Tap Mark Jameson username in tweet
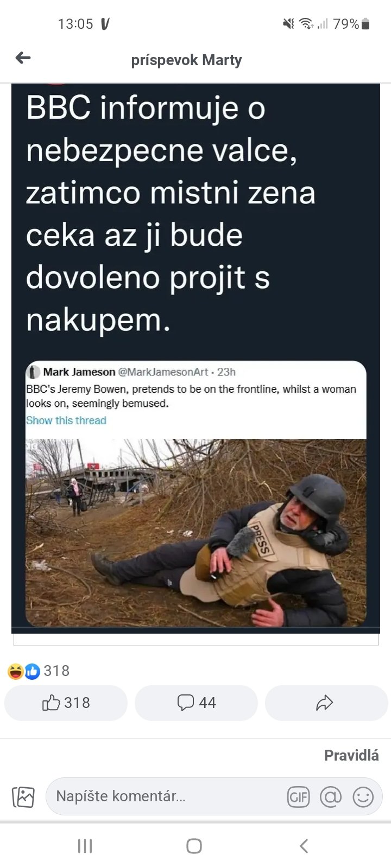The image size is (391, 868). pos(79,372)
